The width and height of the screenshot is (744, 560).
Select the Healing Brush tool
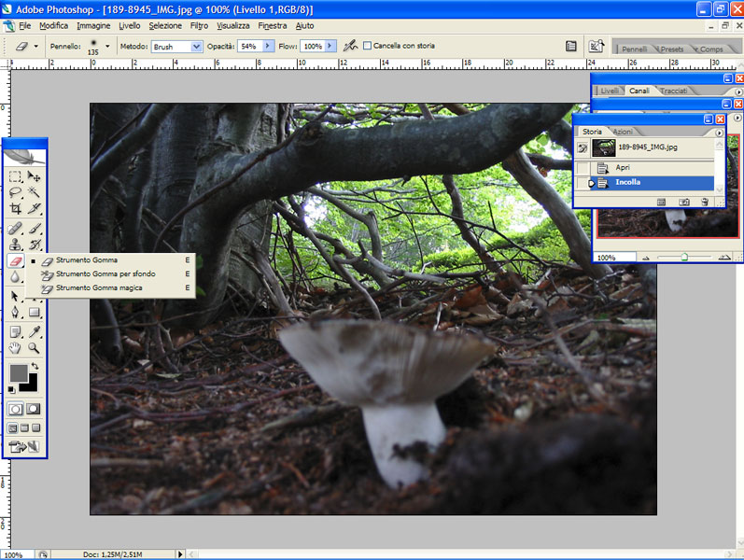[15, 229]
